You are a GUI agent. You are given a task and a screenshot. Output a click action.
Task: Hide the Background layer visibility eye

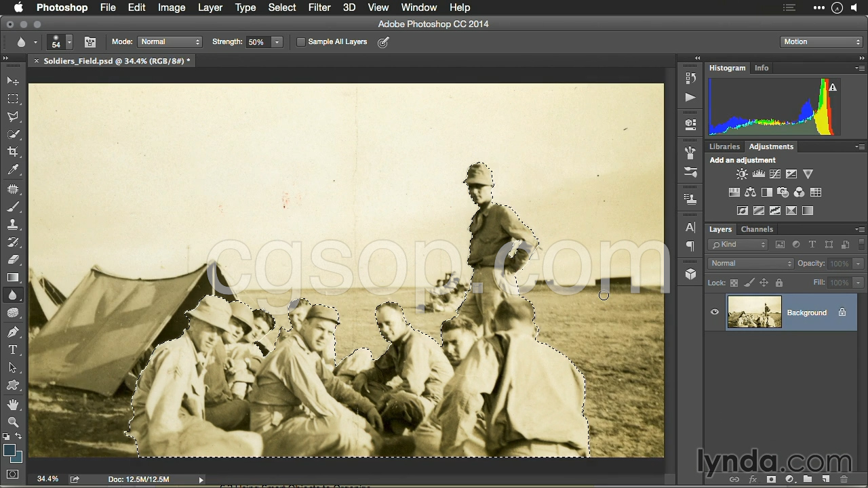point(715,312)
